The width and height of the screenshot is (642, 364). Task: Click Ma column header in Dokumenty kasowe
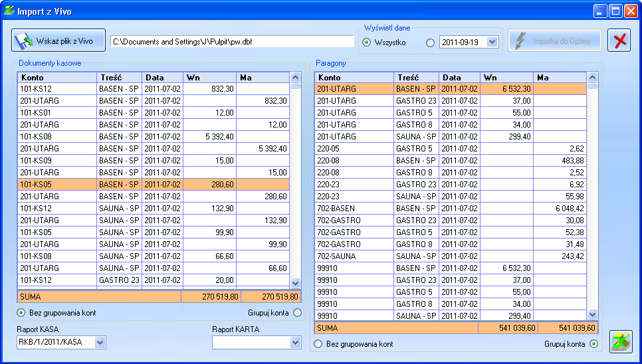[x=263, y=77]
